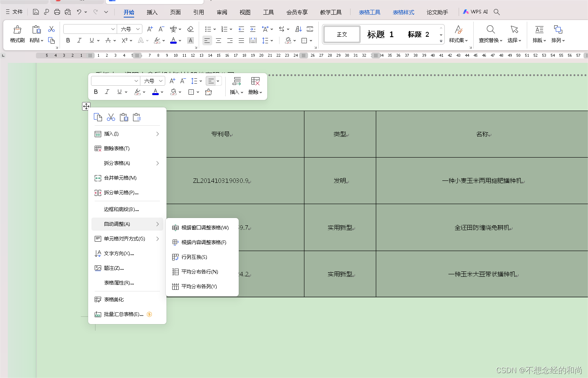
Task: Open font size dropdown in floating mini toolbar
Action: [x=161, y=81]
